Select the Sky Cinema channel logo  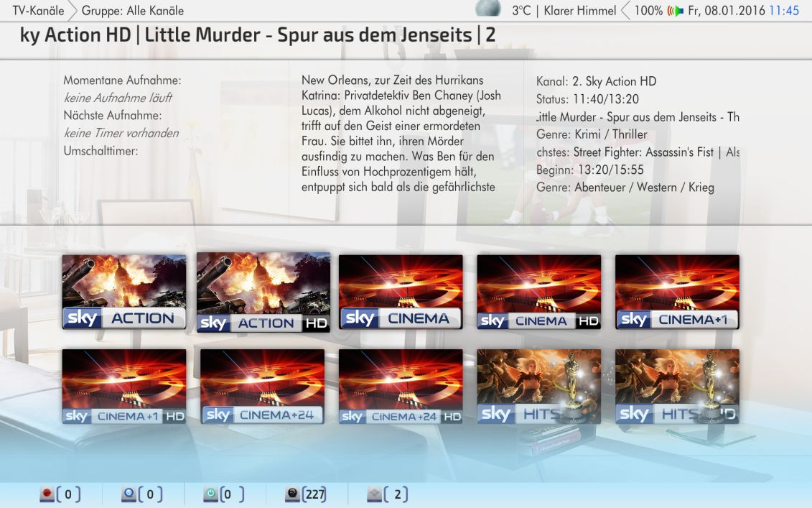click(x=401, y=292)
